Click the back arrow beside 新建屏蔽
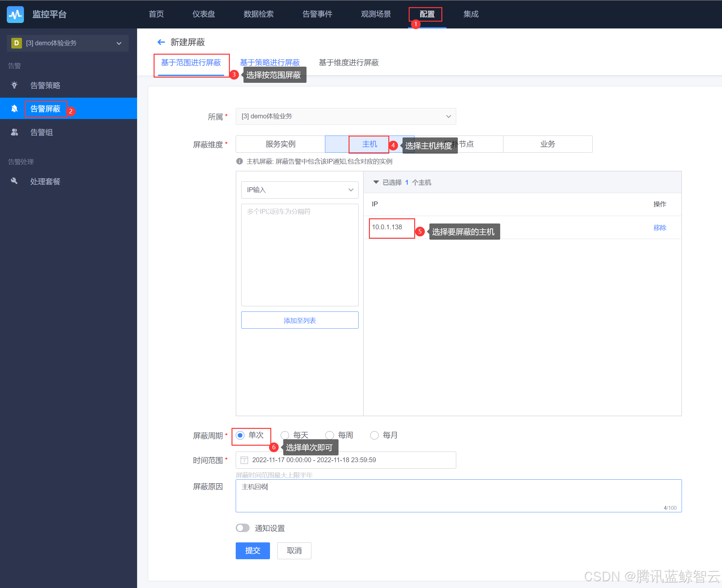The height and width of the screenshot is (588, 722). click(x=161, y=42)
